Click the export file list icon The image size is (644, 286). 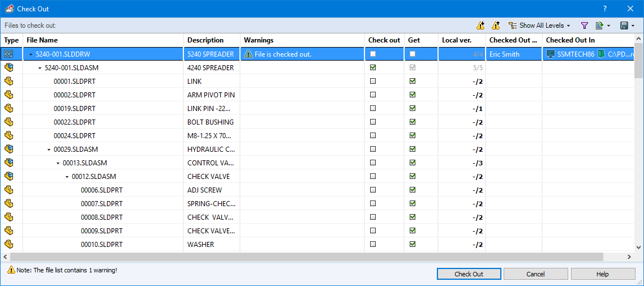point(599,25)
